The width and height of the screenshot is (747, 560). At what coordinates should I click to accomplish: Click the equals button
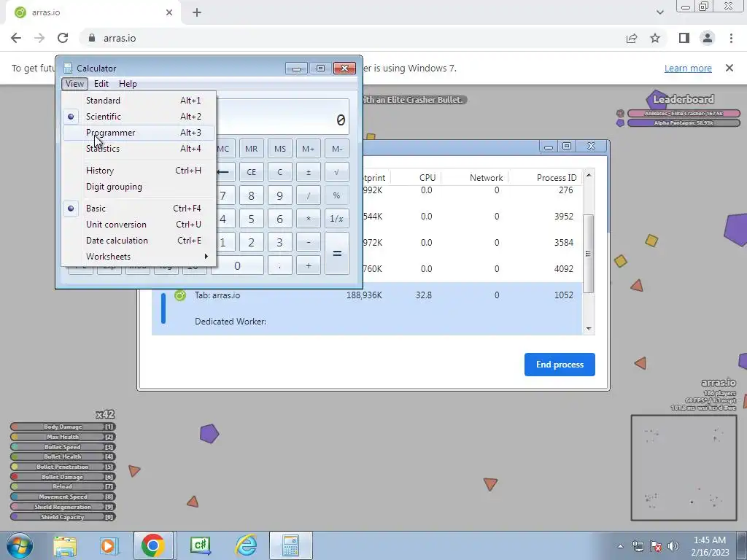pos(337,253)
